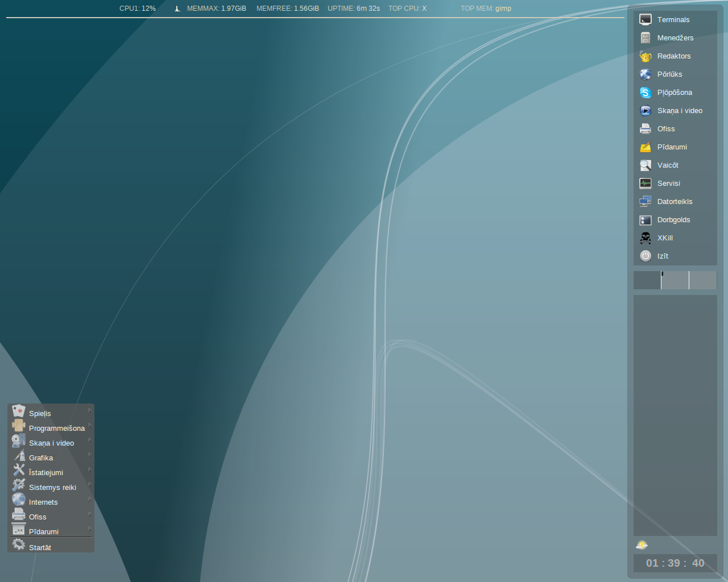Image resolution: width=728 pixels, height=582 pixels.
Task: Expand the Sistemys reiki submenu arrow
Action: click(x=89, y=484)
